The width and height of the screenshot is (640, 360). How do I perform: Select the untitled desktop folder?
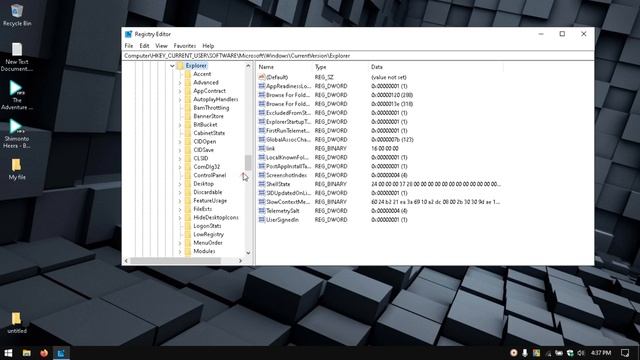pos(17,323)
